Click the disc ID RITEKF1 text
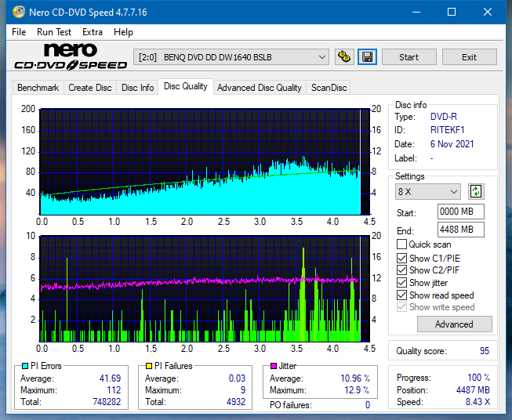This screenshot has width=512, height=420. tap(448, 130)
